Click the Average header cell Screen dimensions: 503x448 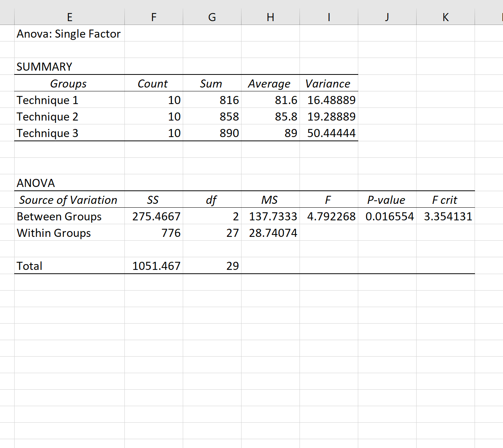[x=270, y=83]
